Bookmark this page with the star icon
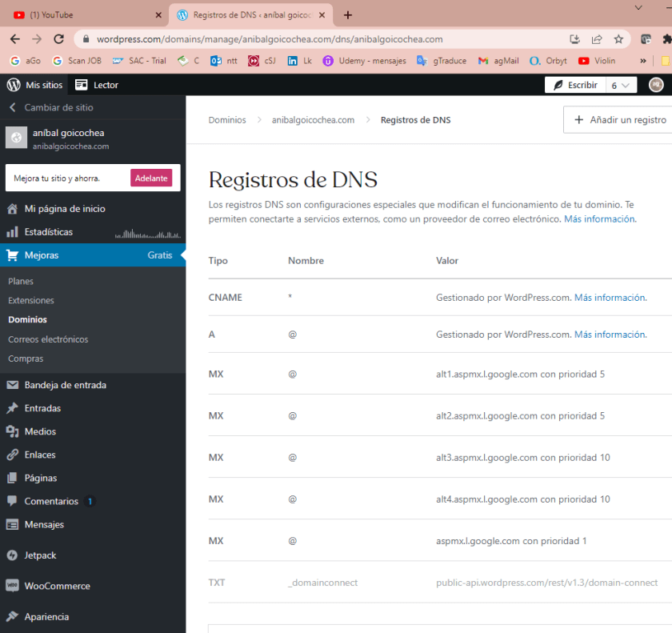This screenshot has height=633, width=672. click(618, 38)
